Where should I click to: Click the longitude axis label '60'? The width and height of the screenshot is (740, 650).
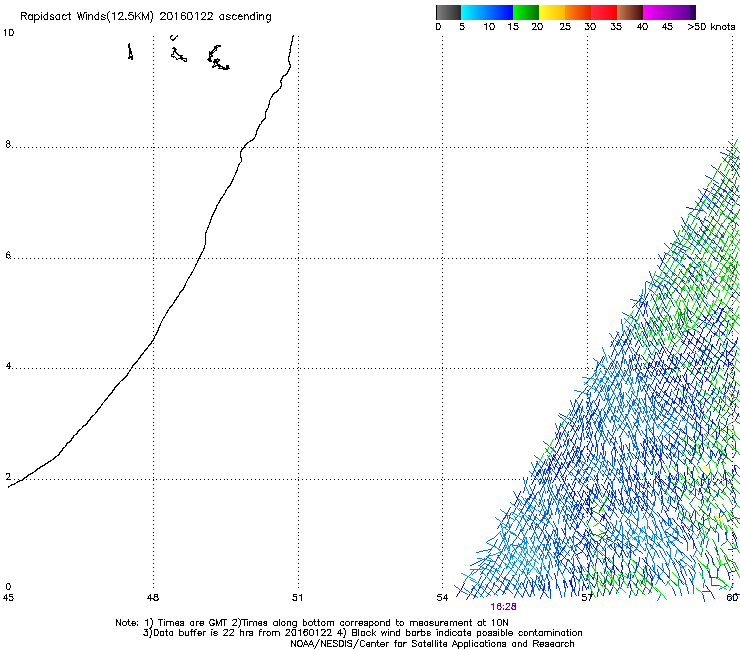point(732,598)
